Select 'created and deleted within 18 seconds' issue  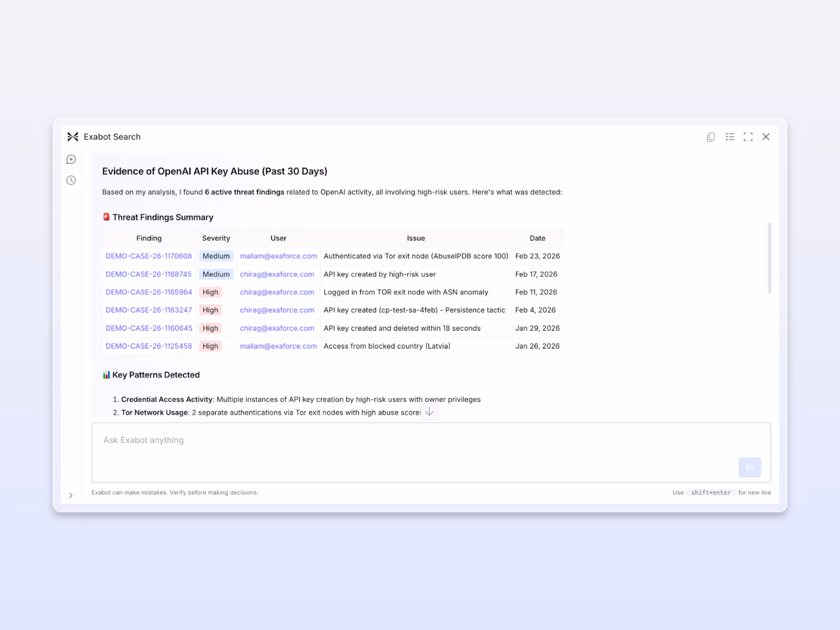click(402, 328)
